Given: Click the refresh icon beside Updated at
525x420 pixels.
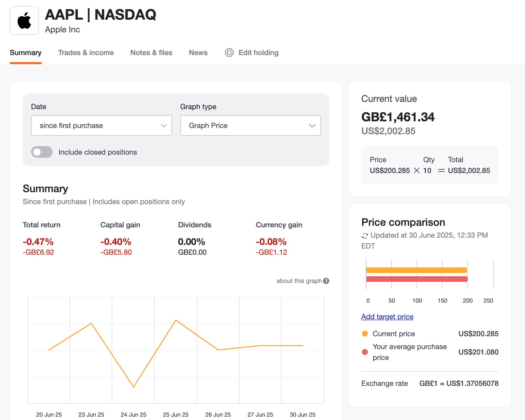Looking at the screenshot, I should click(x=365, y=236).
